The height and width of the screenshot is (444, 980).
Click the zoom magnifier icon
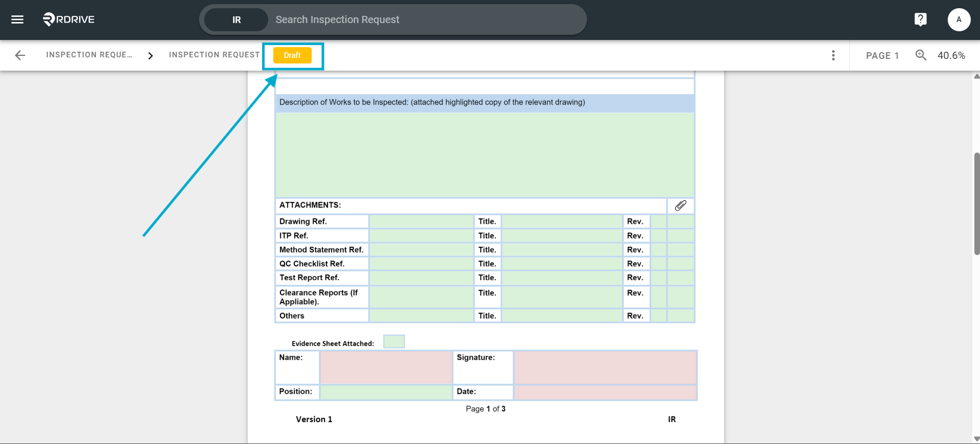pyautogui.click(x=921, y=55)
